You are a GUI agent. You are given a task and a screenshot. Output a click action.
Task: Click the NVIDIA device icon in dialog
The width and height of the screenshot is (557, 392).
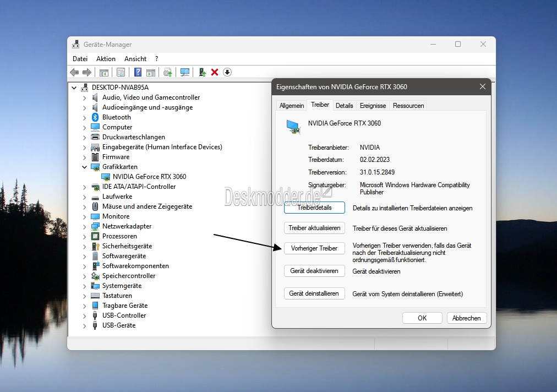point(294,127)
